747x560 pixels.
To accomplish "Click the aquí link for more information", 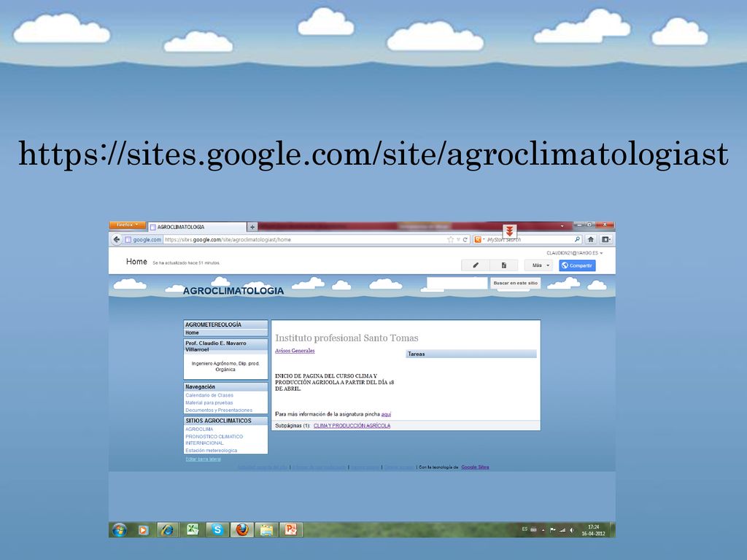I will (386, 414).
